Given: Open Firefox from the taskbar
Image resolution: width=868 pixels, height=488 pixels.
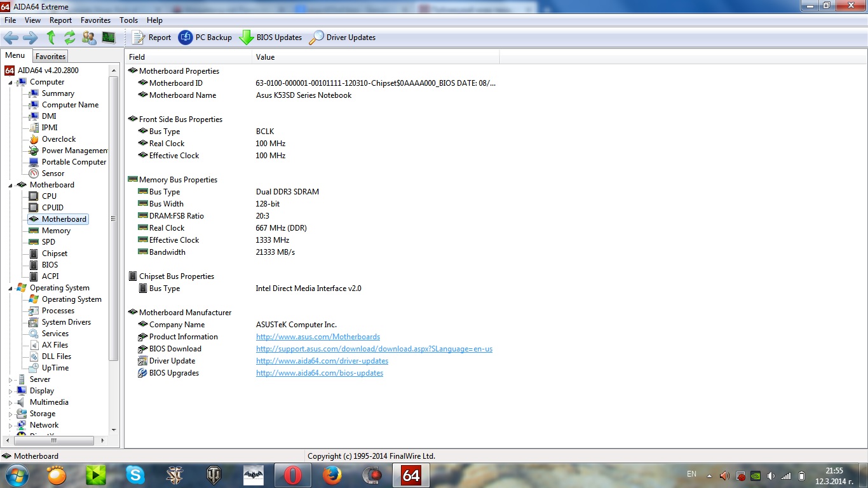Looking at the screenshot, I should point(332,475).
